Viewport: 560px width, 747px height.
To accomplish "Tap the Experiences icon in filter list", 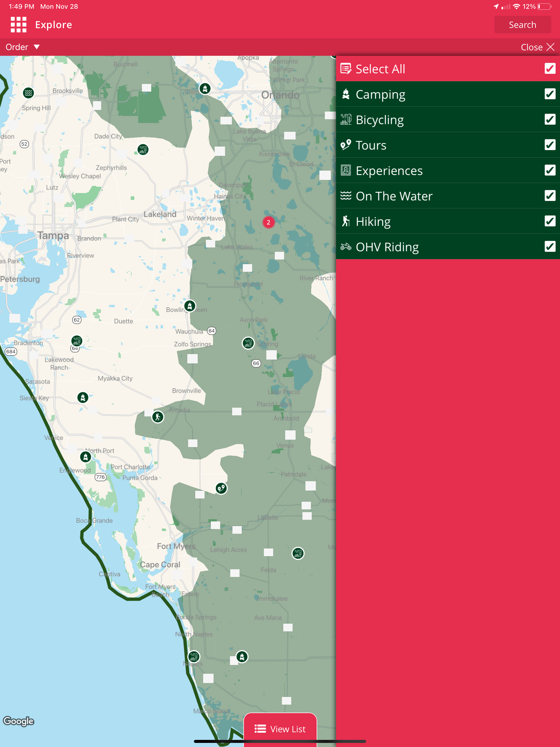I will pos(346,170).
